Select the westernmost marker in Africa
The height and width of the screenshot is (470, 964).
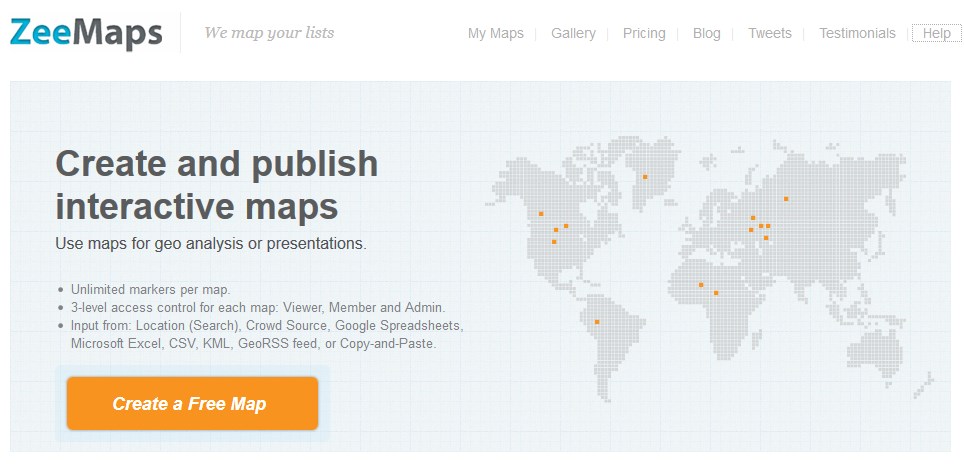point(701,285)
